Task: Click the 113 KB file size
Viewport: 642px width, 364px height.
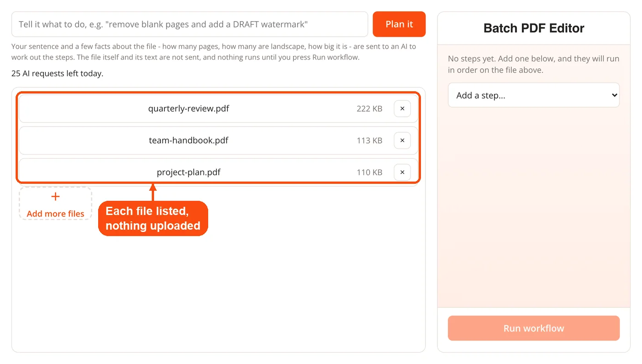Action: 370,140
